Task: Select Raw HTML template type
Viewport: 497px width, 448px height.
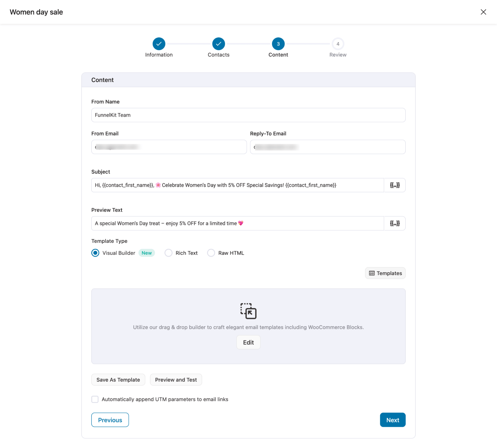Action: point(211,253)
